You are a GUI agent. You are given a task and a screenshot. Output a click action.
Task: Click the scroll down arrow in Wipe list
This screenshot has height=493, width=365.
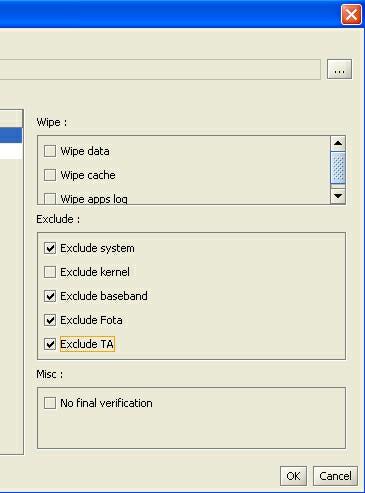[338, 196]
